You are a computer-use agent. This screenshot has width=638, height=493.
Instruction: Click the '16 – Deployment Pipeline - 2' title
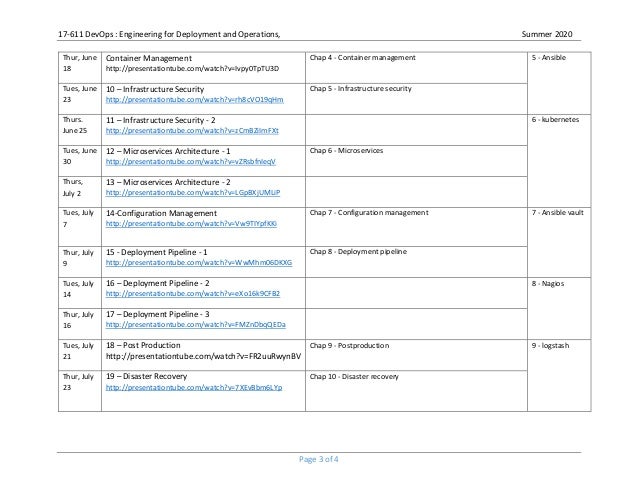tap(157, 283)
